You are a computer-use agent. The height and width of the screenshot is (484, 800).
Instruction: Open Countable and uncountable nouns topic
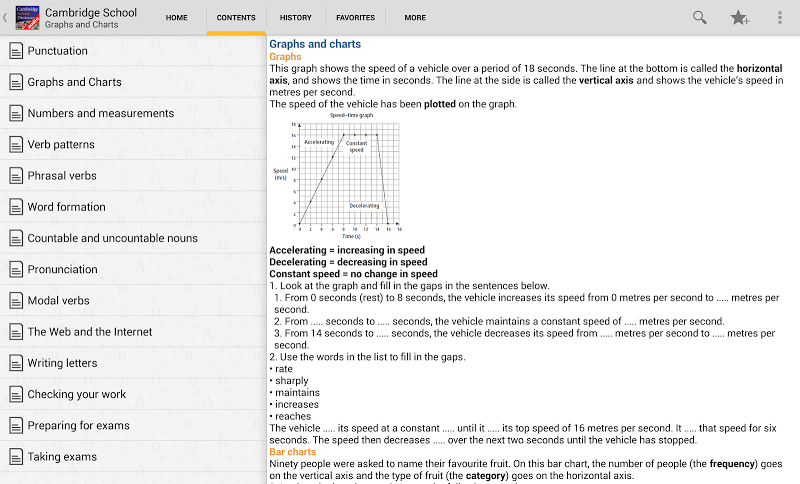(x=112, y=238)
